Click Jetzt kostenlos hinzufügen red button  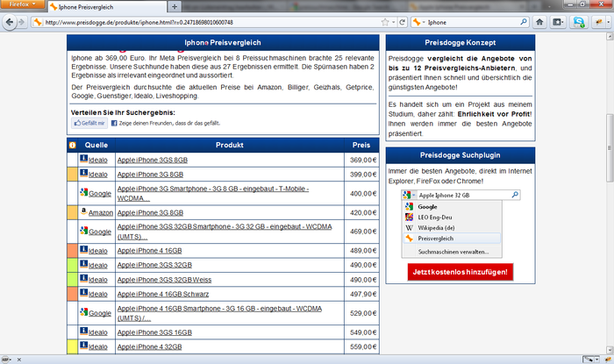point(460,272)
